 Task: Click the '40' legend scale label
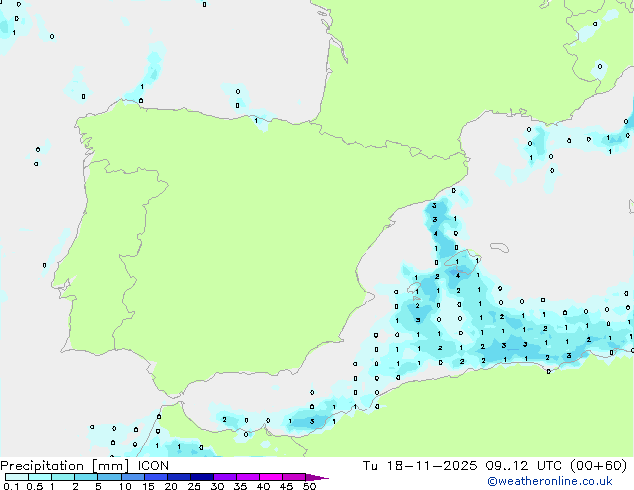[x=263, y=486]
